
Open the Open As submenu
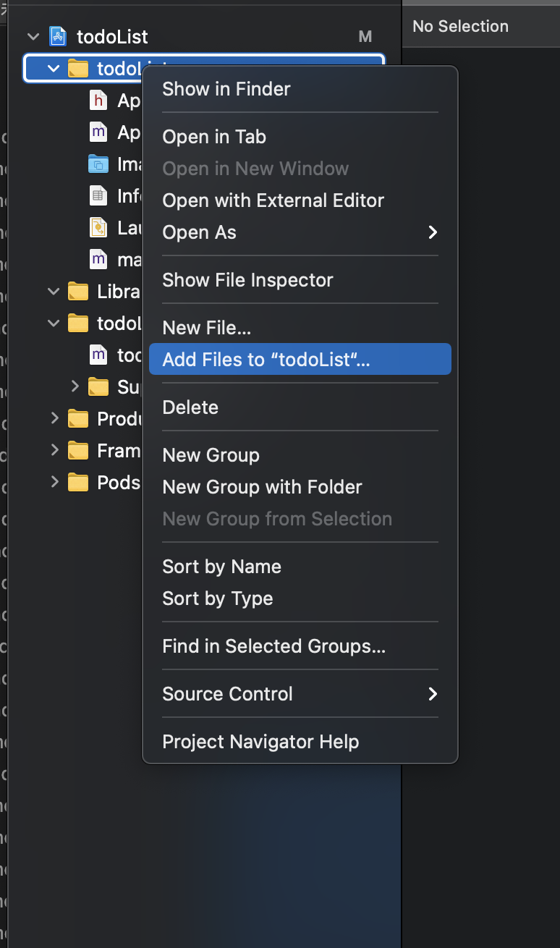pyautogui.click(x=300, y=232)
